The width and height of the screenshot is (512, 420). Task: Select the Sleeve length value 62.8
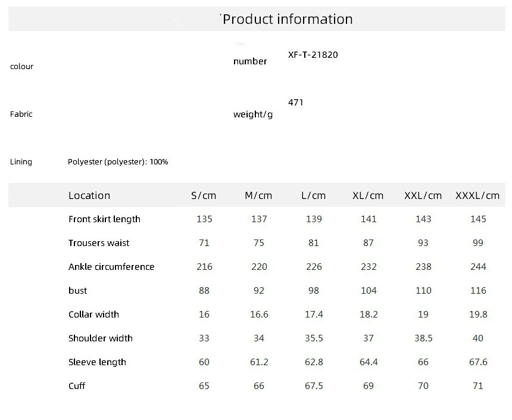pyautogui.click(x=314, y=362)
